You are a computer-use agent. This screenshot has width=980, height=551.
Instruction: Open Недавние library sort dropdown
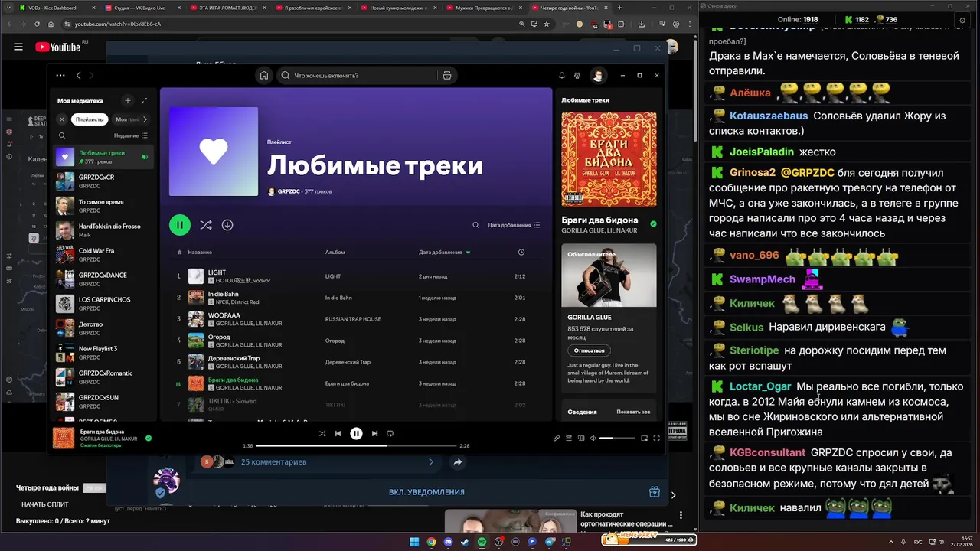(x=131, y=135)
